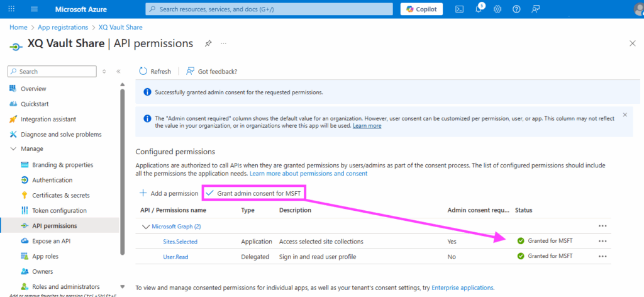Click the sidebar Search input field
Viewport: 644px width, 297px height.
[x=57, y=72]
